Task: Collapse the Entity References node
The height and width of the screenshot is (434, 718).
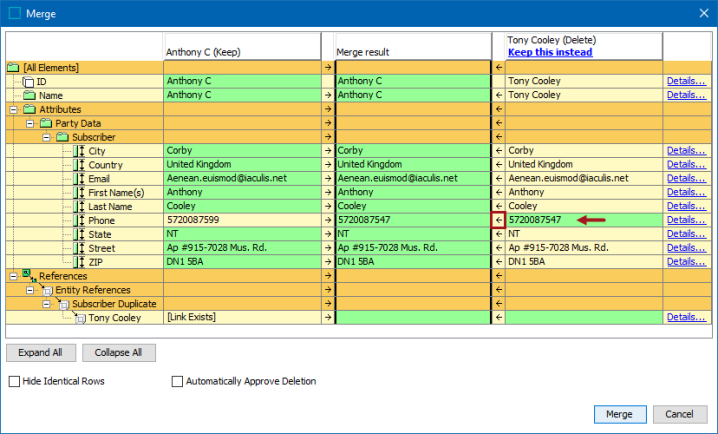Action: 30,290
